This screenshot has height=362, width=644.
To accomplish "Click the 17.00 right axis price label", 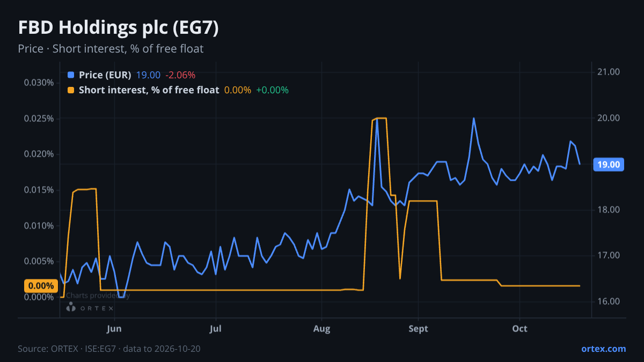I will point(609,256).
